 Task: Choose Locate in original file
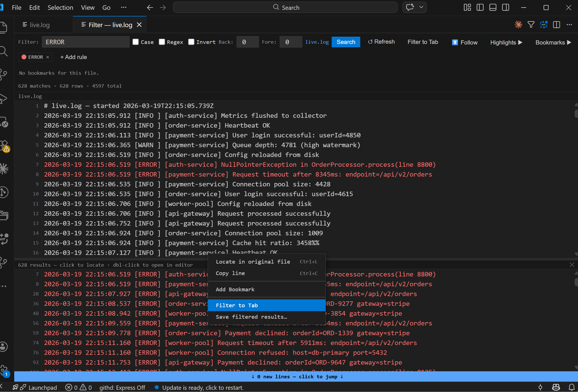[x=266, y=262]
